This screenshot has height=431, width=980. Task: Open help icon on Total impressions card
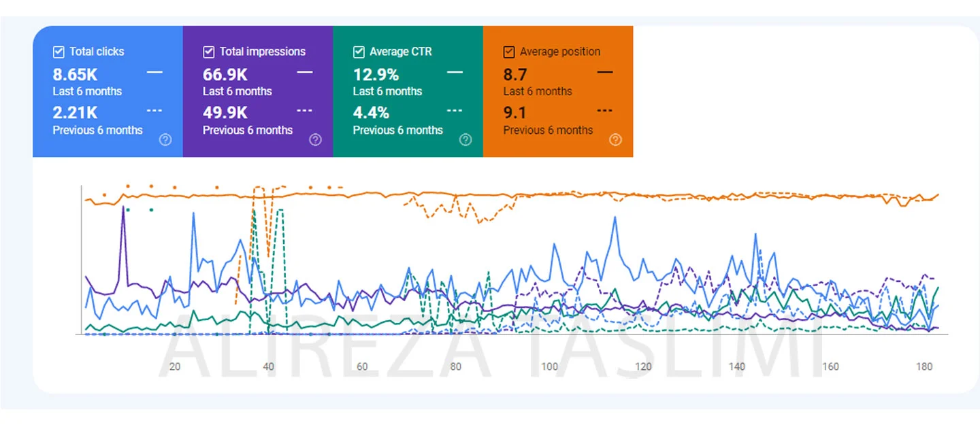(x=315, y=140)
